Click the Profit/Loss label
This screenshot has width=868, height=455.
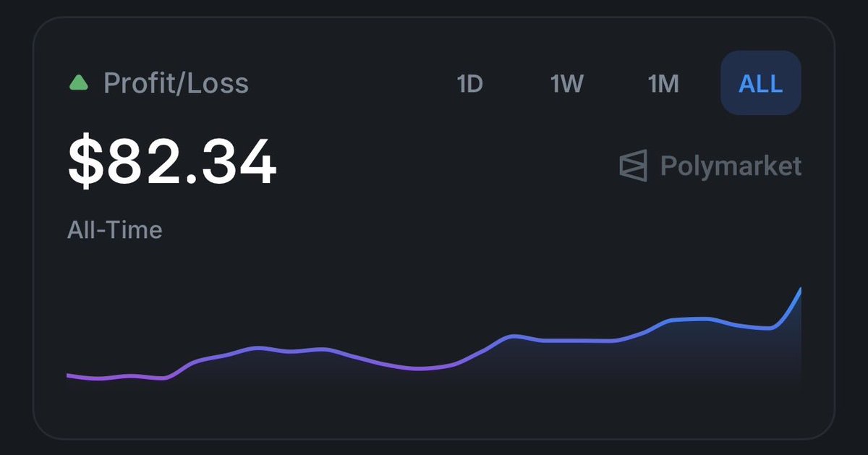pyautogui.click(x=176, y=83)
